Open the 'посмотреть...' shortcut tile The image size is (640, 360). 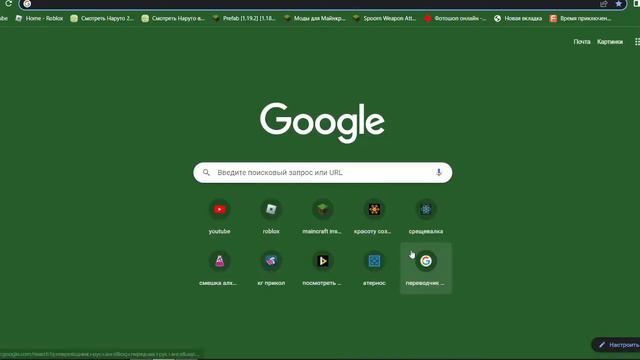pos(322,268)
